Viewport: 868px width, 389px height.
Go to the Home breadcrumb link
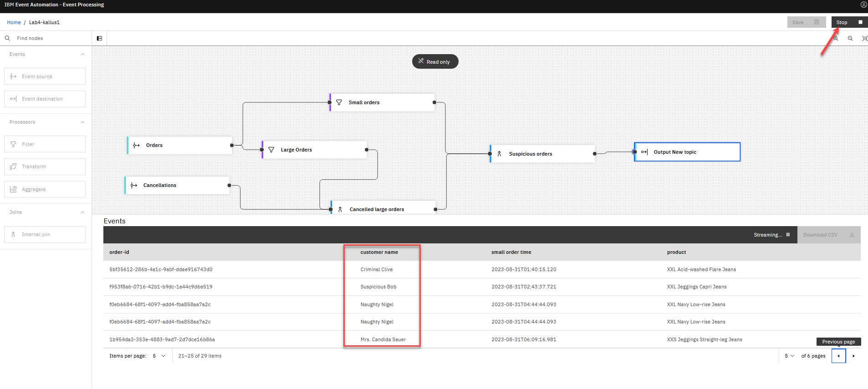14,22
